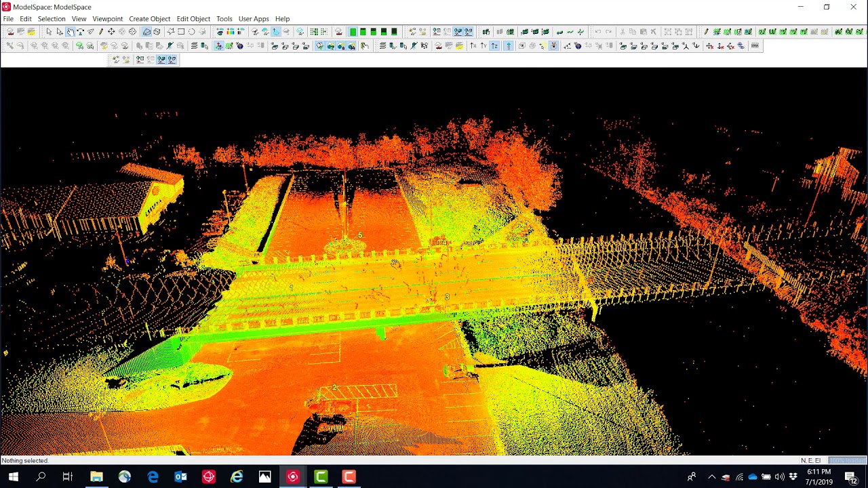
Task: Click the Copy icon in the toolbar
Action: click(633, 32)
